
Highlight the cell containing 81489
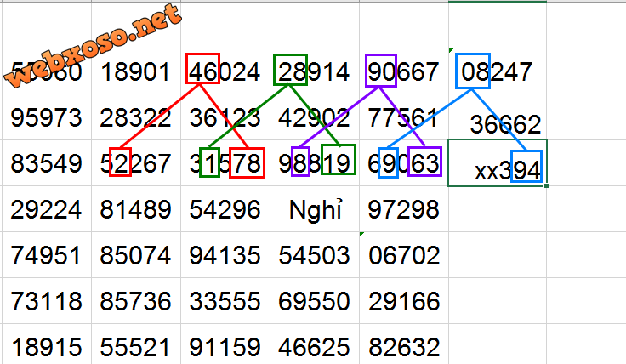[136, 208]
